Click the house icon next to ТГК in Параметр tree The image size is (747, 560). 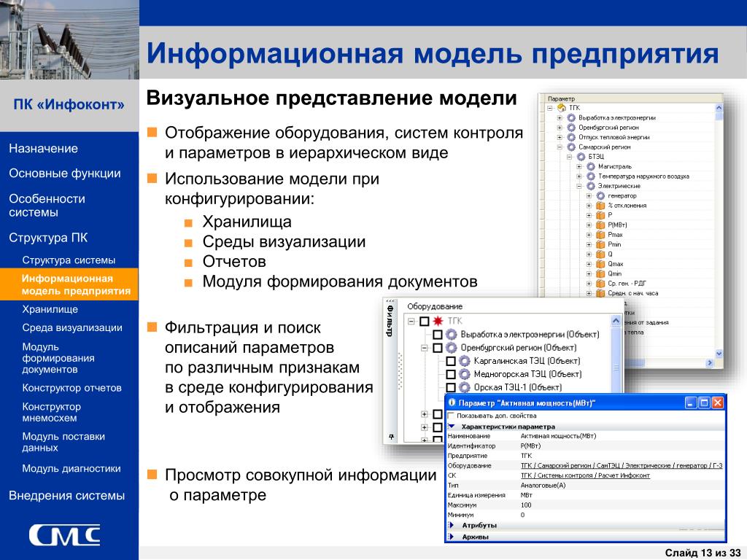562,108
